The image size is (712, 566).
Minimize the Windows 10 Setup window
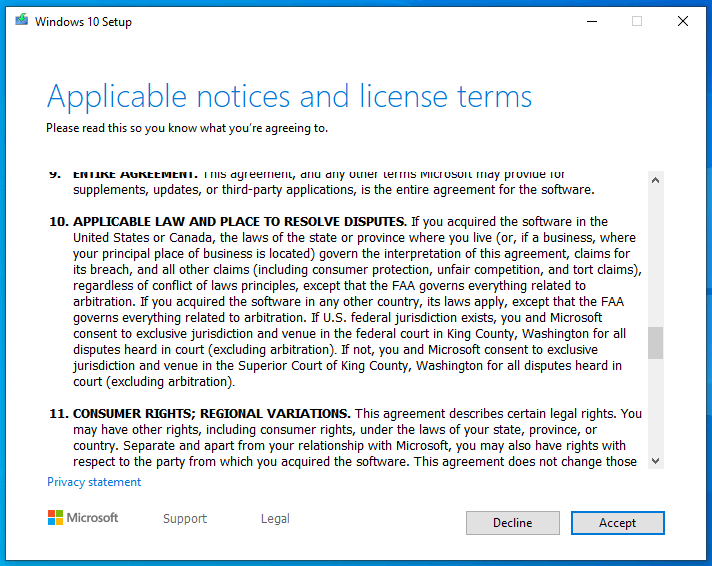(x=592, y=21)
